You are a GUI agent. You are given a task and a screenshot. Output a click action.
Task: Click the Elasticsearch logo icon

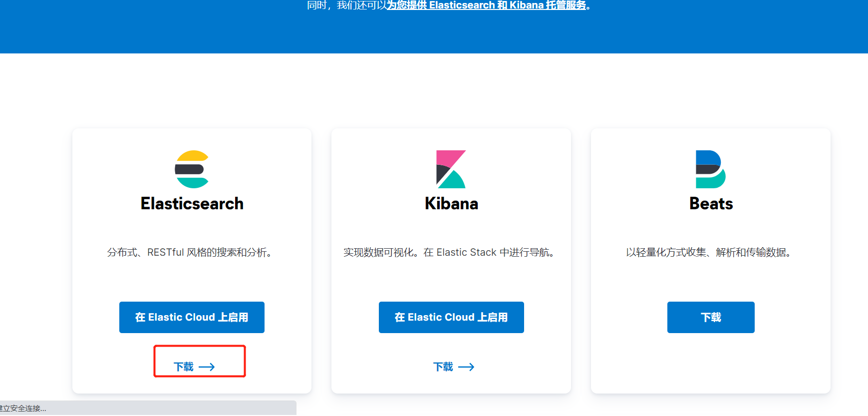click(192, 169)
